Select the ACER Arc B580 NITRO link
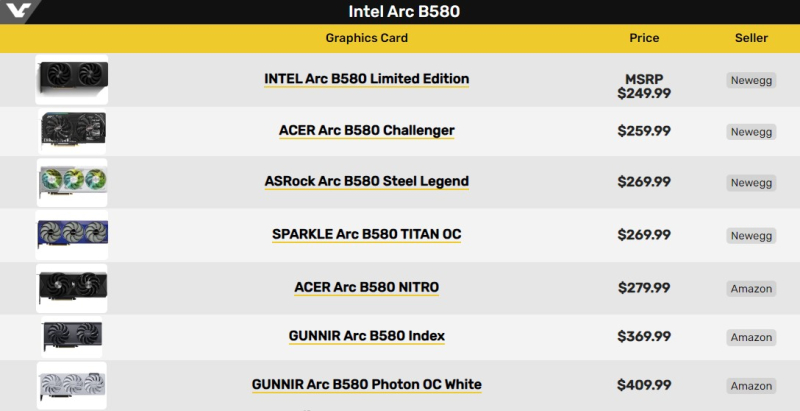Viewport: 800px width, 411px height. (x=366, y=288)
